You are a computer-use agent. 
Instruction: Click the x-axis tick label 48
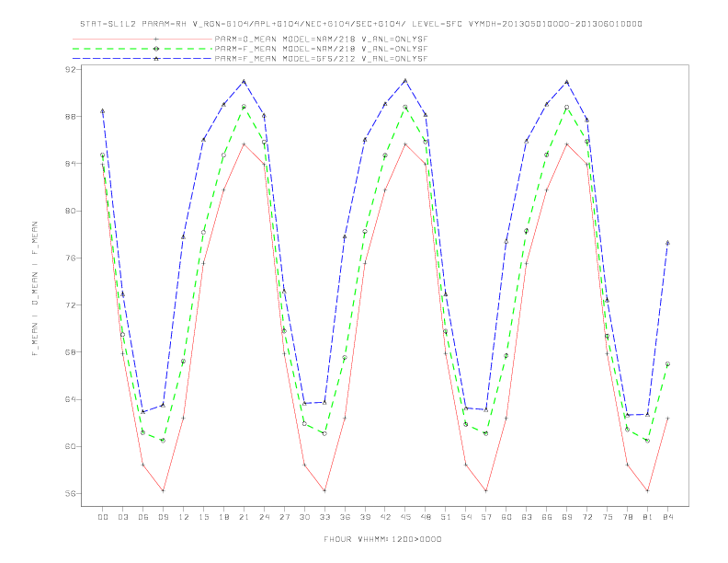426,517
